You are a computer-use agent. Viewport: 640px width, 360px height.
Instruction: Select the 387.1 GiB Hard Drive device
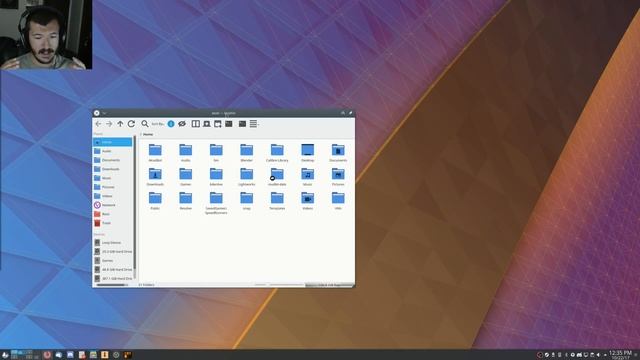[x=113, y=278]
